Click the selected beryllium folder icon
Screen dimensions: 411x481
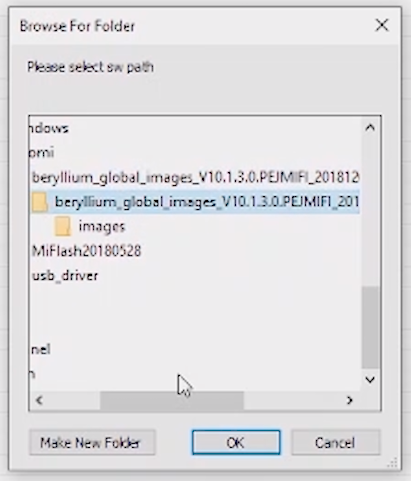click(x=39, y=202)
